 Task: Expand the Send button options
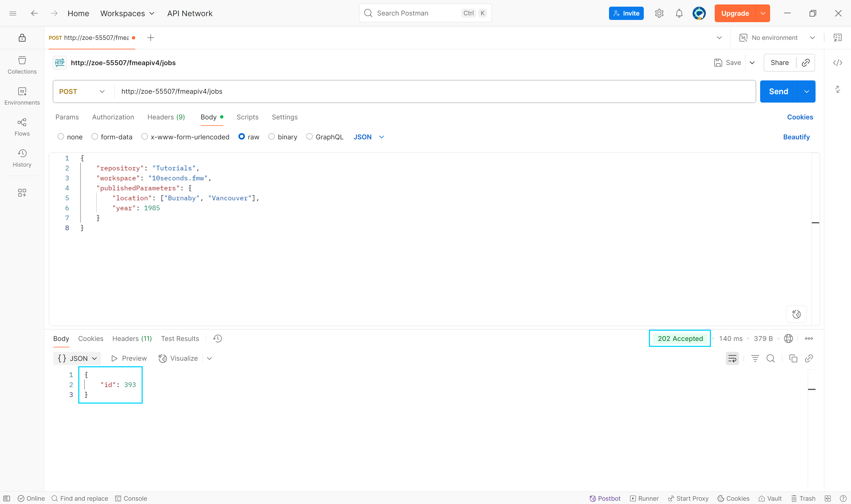[807, 91]
